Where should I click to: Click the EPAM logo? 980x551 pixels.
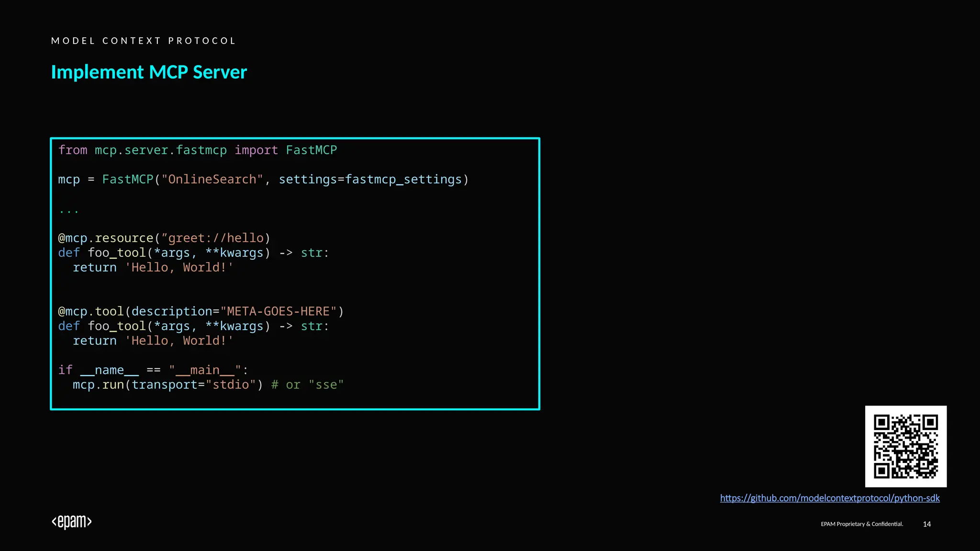(72, 521)
